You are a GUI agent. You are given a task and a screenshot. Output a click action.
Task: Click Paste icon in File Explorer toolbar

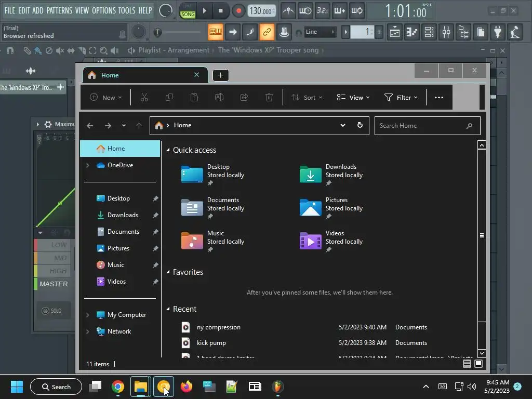(x=194, y=97)
